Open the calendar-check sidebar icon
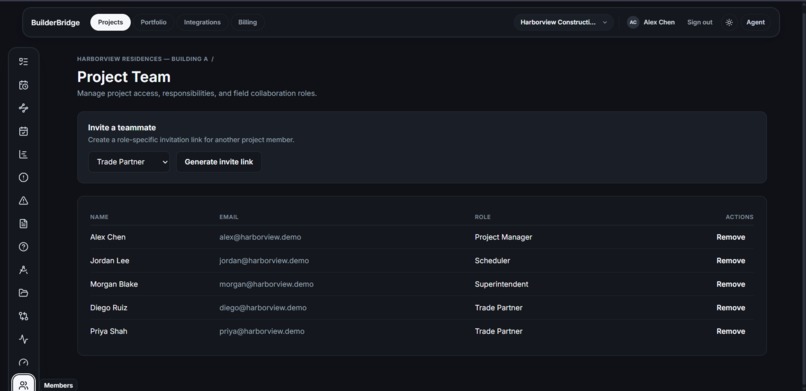This screenshot has width=806, height=391. (x=23, y=131)
